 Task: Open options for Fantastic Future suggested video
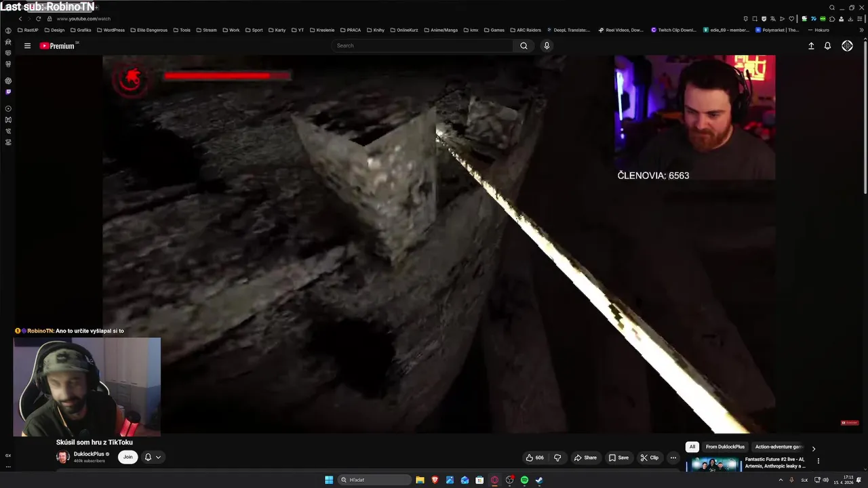coord(818,461)
